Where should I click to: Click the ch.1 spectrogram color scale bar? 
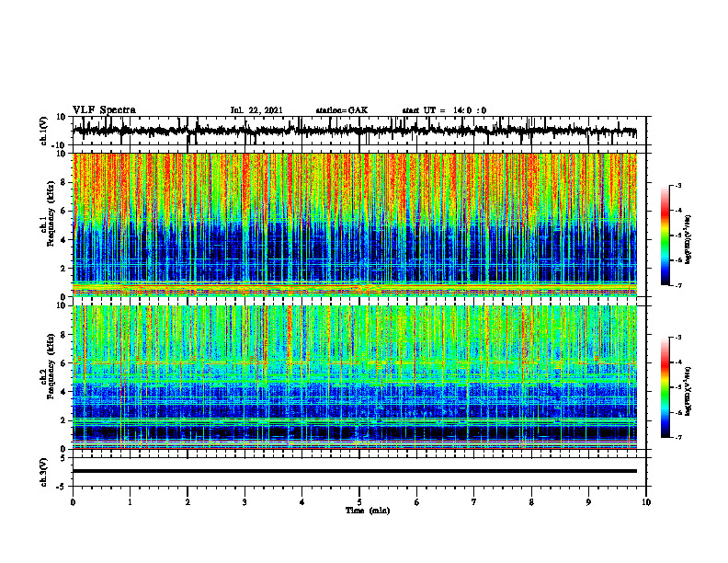[x=665, y=236]
